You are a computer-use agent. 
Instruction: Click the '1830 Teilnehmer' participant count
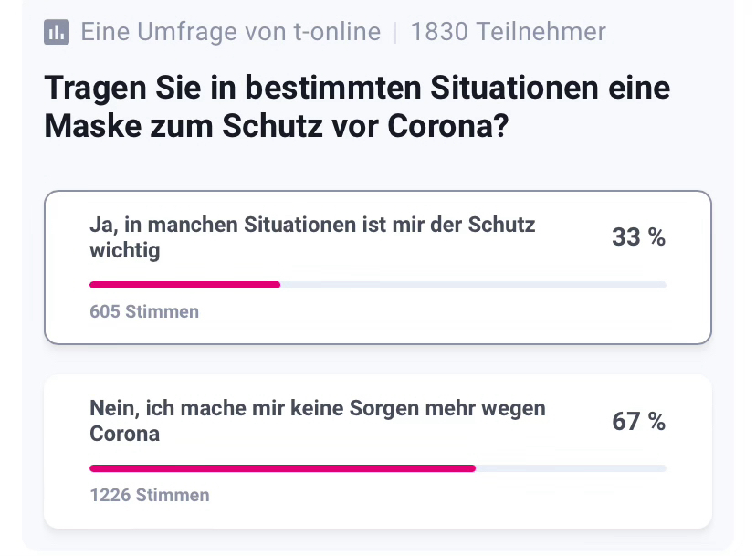point(508,33)
